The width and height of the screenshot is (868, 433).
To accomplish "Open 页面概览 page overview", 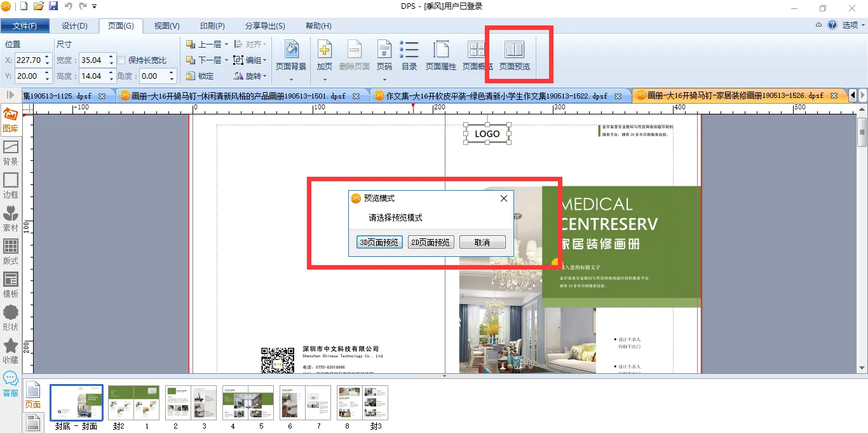I will pyautogui.click(x=477, y=55).
